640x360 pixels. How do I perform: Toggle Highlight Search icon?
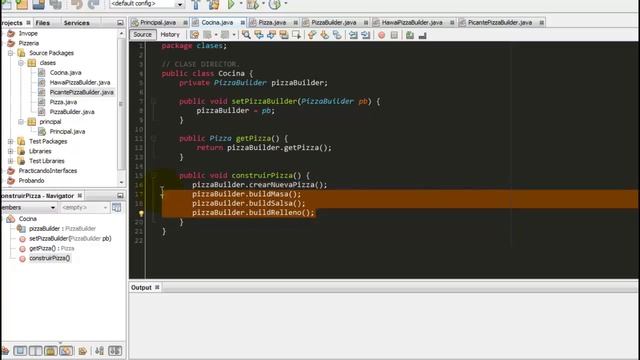tap(284, 35)
